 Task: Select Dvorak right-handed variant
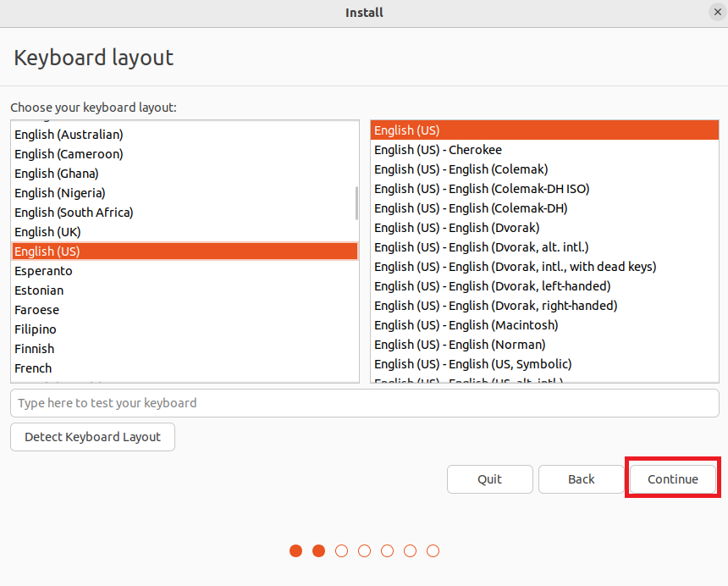pyautogui.click(x=544, y=306)
